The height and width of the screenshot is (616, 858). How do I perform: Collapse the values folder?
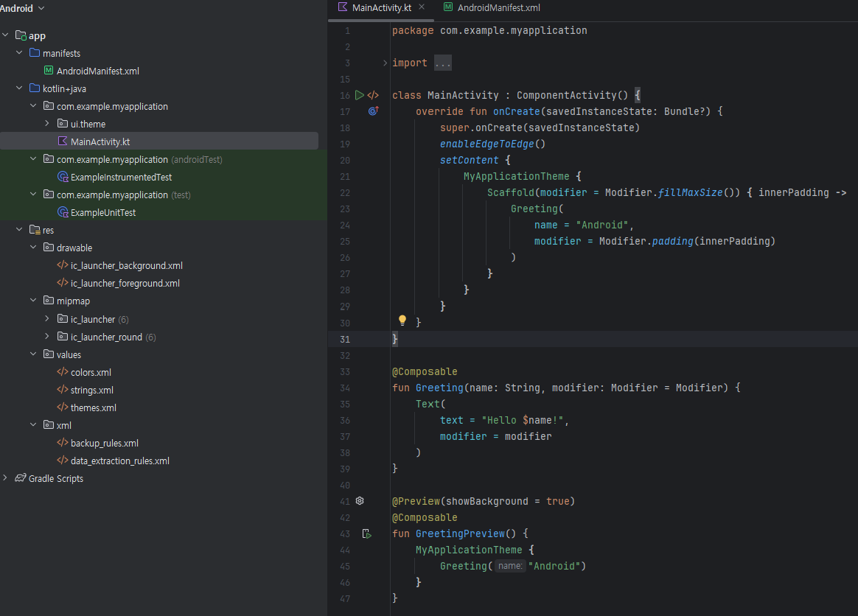click(33, 354)
